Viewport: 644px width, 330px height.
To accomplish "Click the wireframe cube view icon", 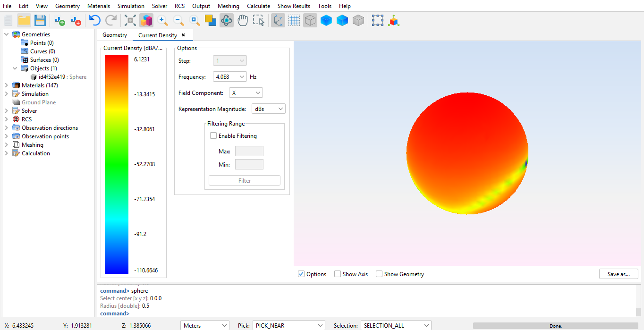I will pyautogui.click(x=310, y=20).
